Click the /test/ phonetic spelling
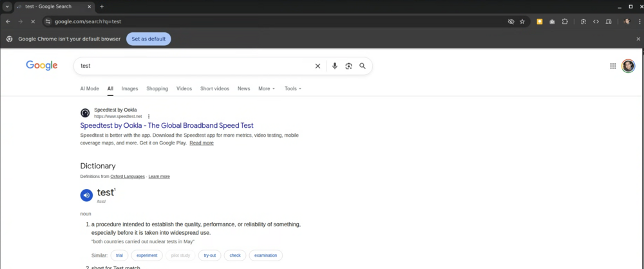The width and height of the screenshot is (644, 269). tap(102, 201)
